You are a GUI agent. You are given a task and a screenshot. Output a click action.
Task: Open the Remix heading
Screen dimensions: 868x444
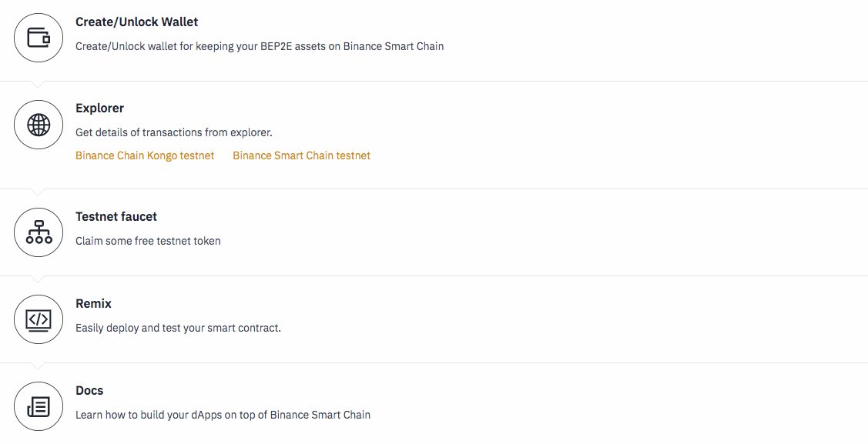[x=93, y=303]
